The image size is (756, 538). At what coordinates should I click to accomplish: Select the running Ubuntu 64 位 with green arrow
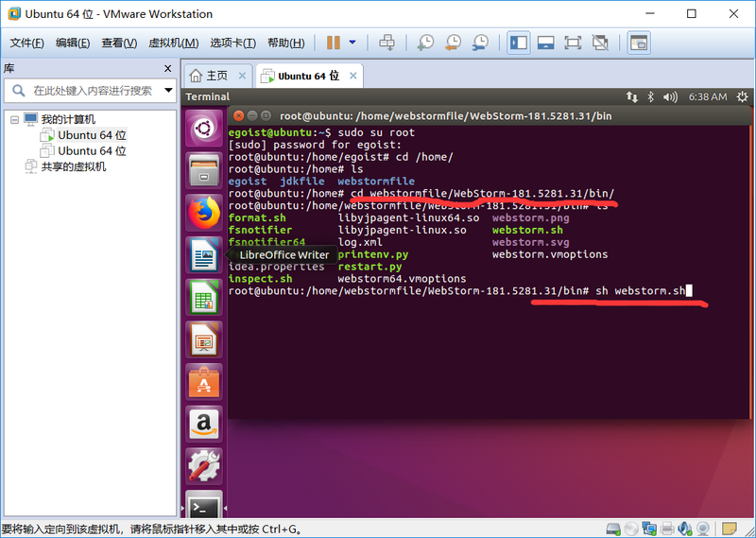click(x=92, y=135)
